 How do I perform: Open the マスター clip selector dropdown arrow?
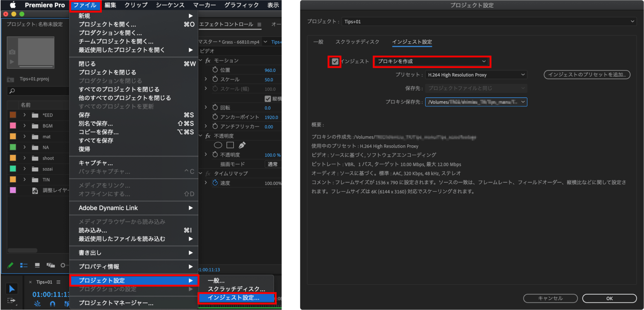[x=265, y=42]
